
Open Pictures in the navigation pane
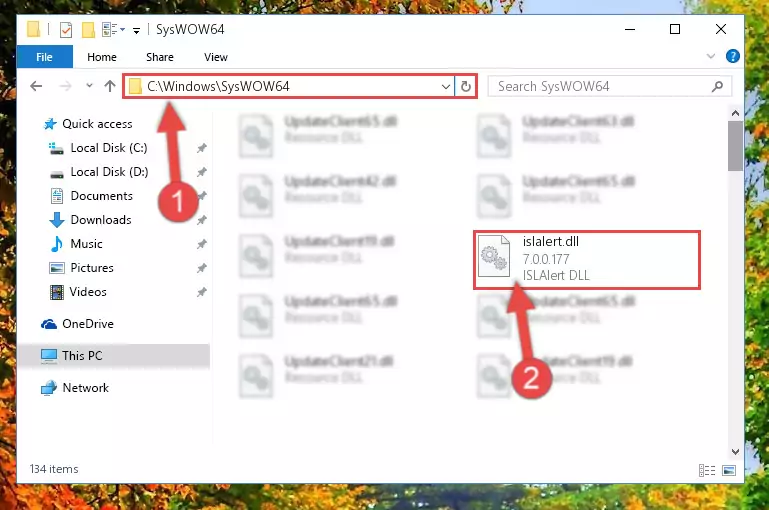click(x=92, y=268)
